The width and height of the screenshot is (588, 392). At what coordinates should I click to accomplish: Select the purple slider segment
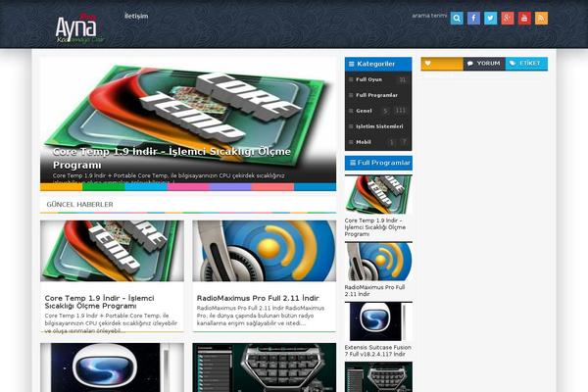tap(230, 187)
